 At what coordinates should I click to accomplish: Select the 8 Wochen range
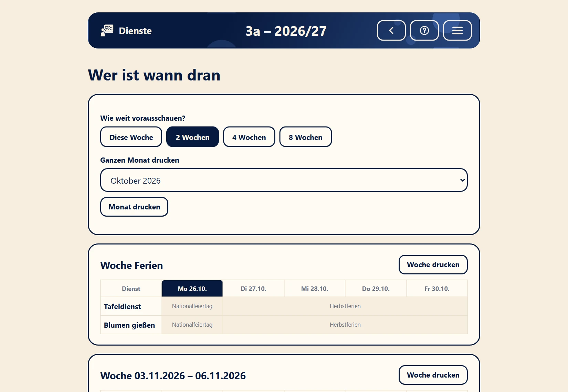(x=305, y=137)
